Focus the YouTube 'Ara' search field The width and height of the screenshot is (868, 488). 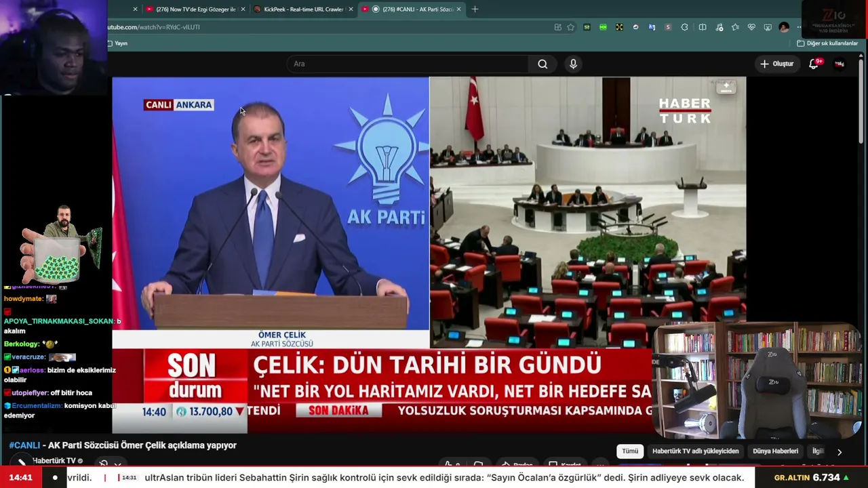408,64
